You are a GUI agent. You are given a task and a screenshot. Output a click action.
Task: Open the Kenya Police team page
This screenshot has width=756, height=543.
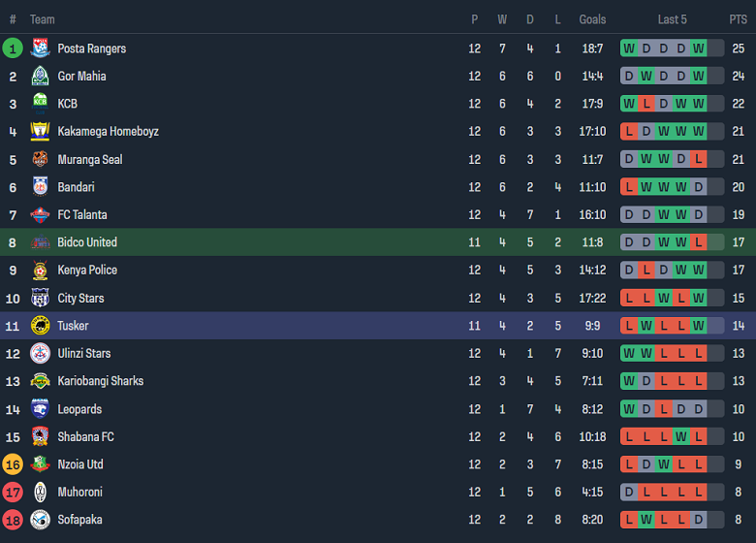(x=88, y=271)
